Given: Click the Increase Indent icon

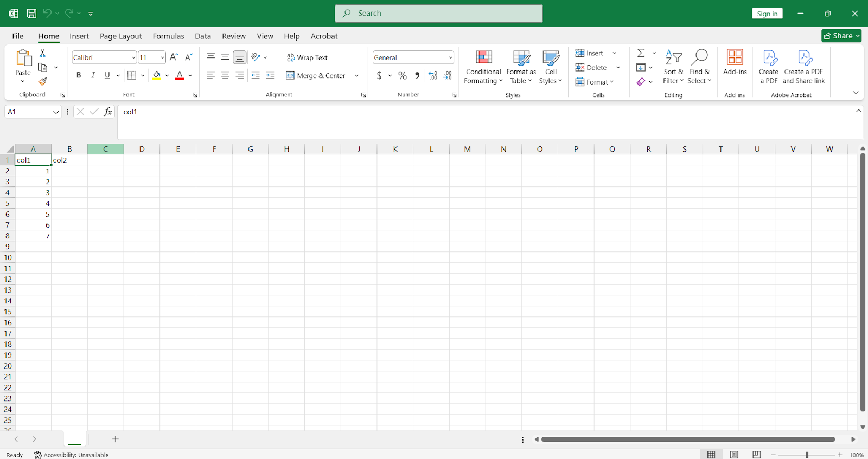Looking at the screenshot, I should coord(270,75).
